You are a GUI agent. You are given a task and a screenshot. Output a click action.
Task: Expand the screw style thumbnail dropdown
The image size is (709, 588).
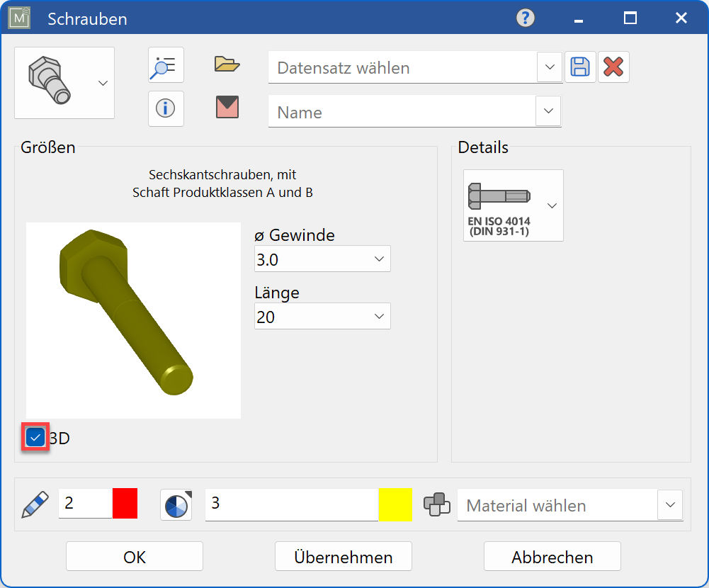point(103,82)
